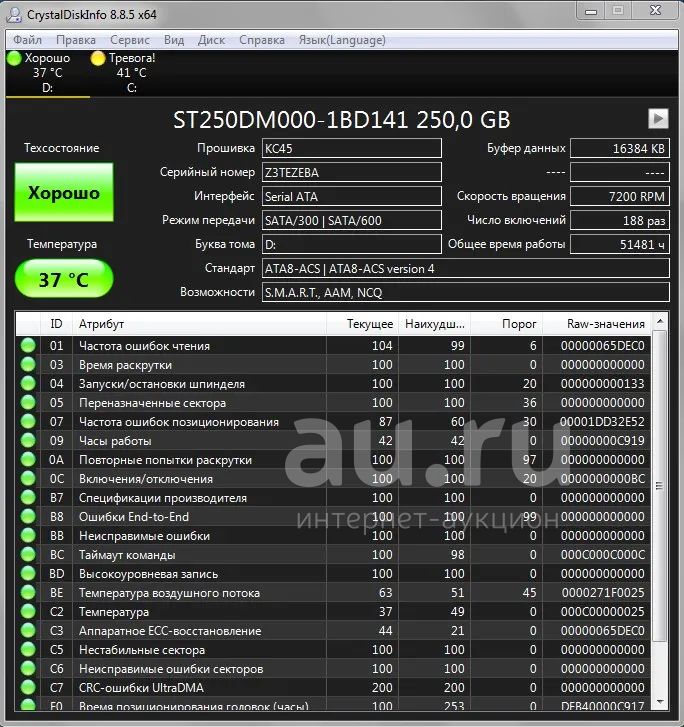Click the Наихудш... column header
684x727 pixels.
[x=435, y=324]
